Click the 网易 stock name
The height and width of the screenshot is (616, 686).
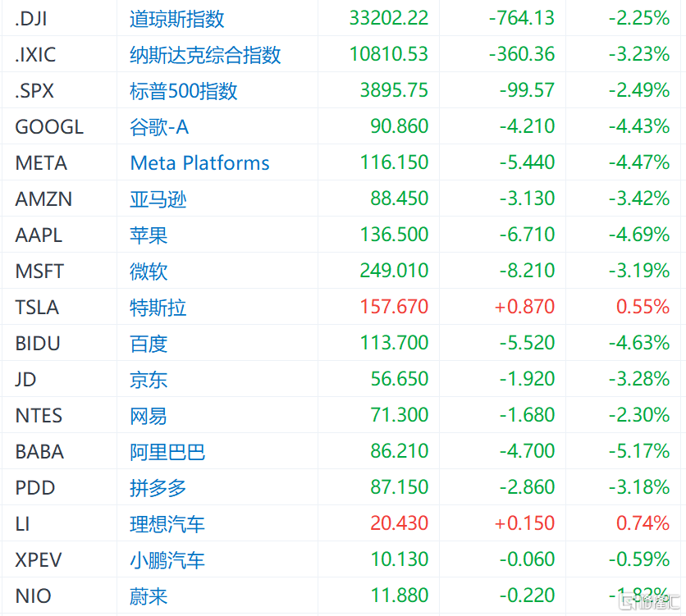coord(149,416)
